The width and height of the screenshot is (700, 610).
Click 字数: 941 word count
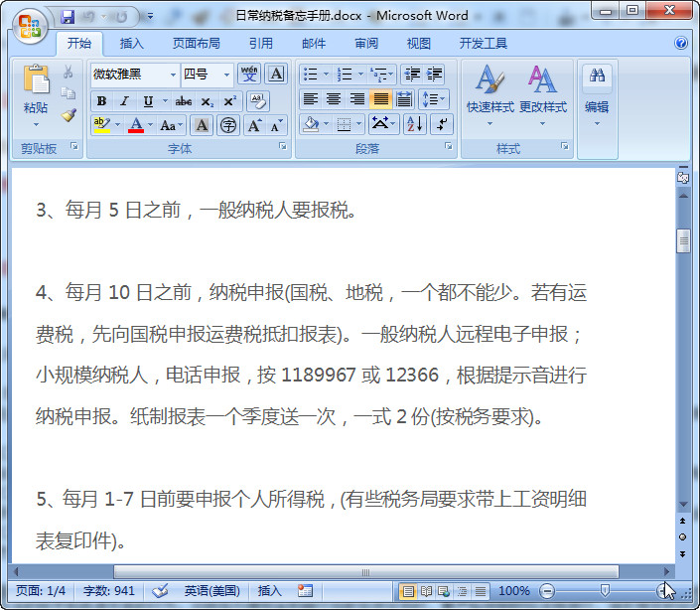pyautogui.click(x=109, y=591)
